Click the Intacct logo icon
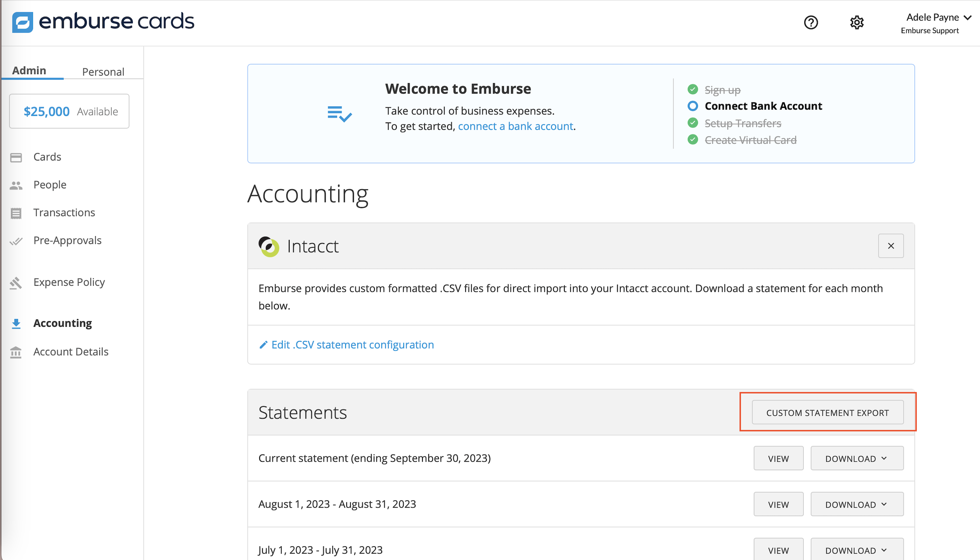The image size is (980, 560). click(x=269, y=246)
